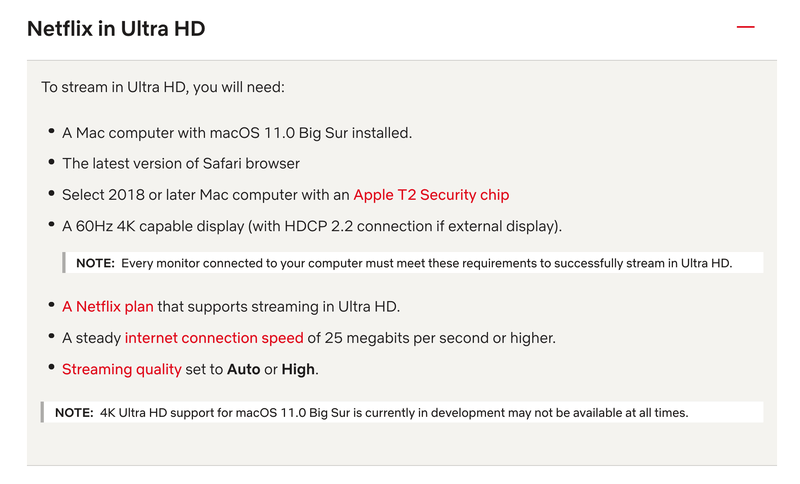Visit the Streaming quality link
Image resolution: width=800 pixels, height=484 pixels.
tap(122, 369)
